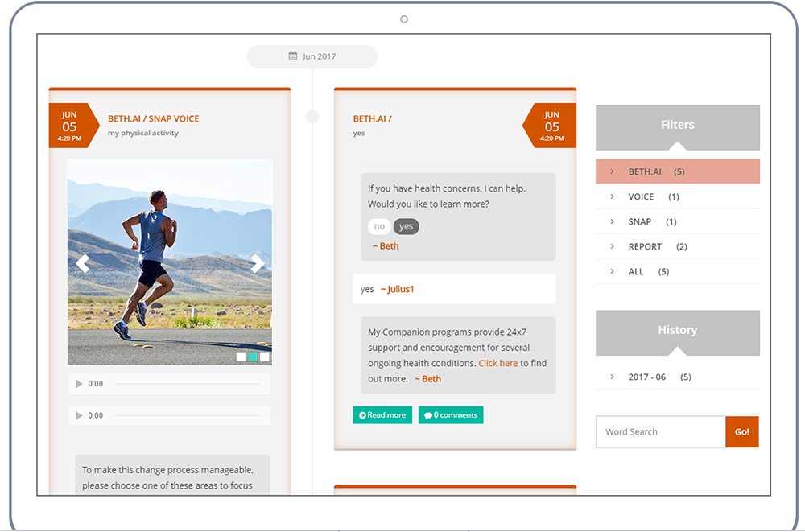Filter posts by VOICE
The width and height of the screenshot is (805, 532).
tap(678, 196)
